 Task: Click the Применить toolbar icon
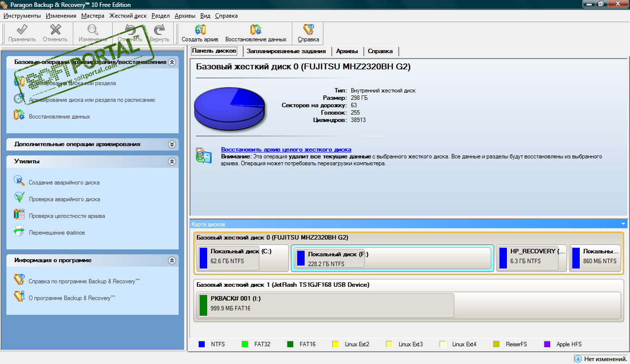click(x=22, y=30)
